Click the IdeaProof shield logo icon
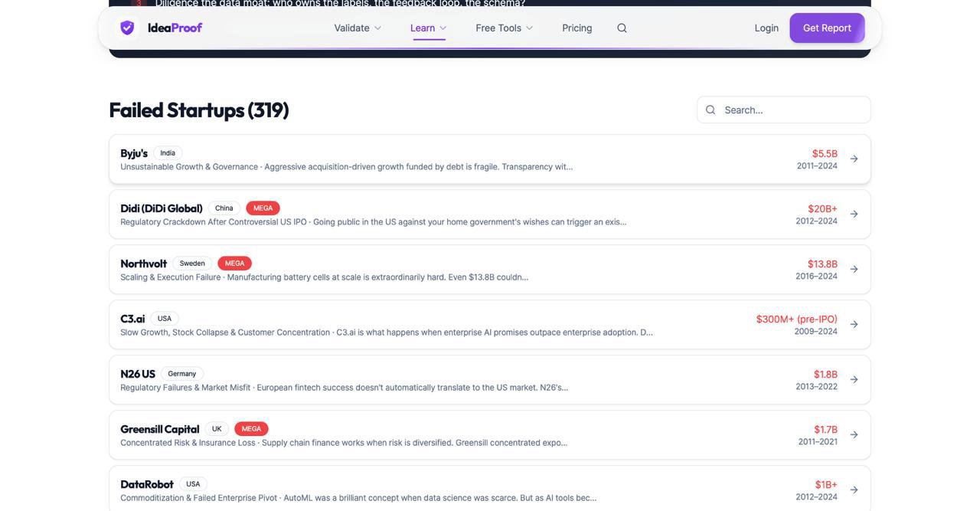Image resolution: width=980 pixels, height=511 pixels. tap(127, 28)
